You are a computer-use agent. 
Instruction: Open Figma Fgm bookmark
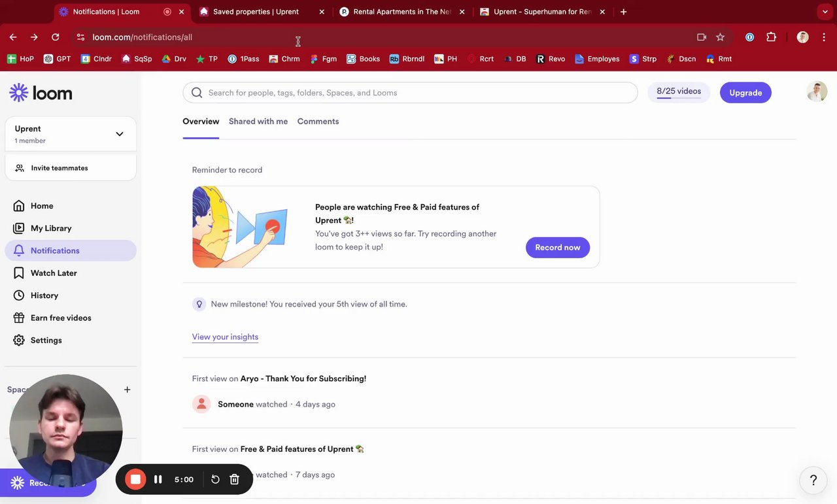(x=324, y=59)
